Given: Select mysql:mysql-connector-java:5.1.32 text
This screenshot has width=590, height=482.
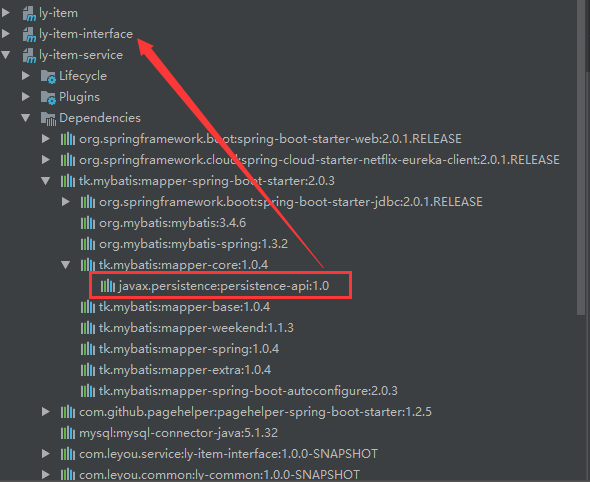Looking at the screenshot, I should point(178,433).
